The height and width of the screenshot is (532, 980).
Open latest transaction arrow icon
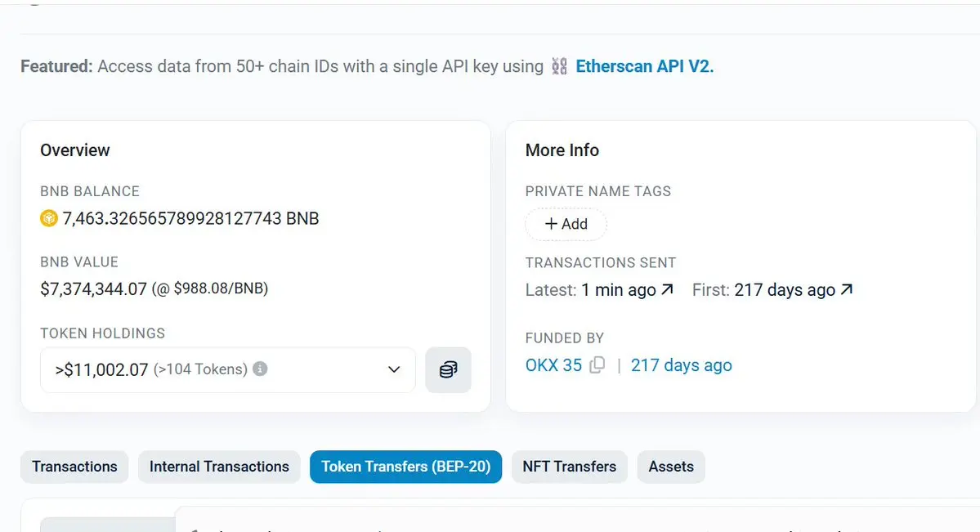[x=668, y=289]
